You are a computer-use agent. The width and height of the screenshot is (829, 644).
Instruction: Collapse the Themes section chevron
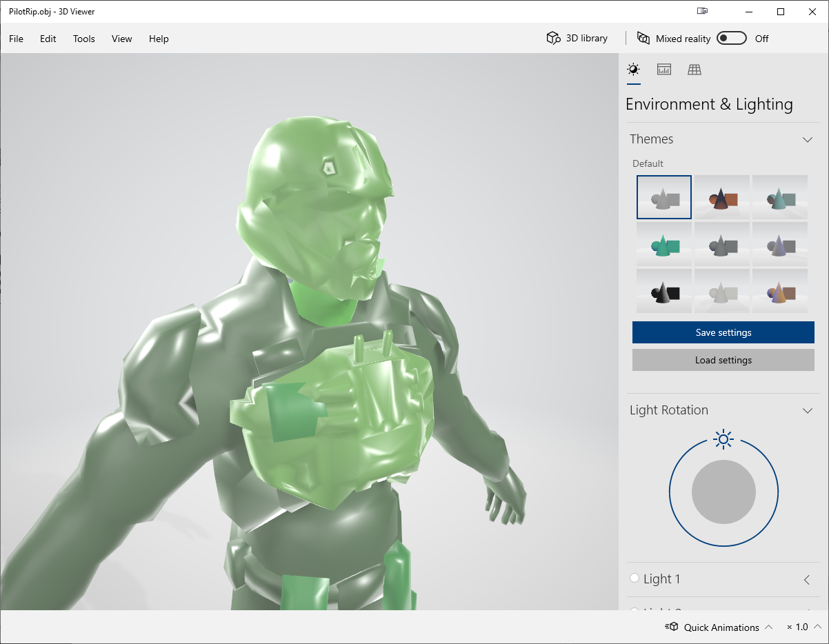(808, 139)
